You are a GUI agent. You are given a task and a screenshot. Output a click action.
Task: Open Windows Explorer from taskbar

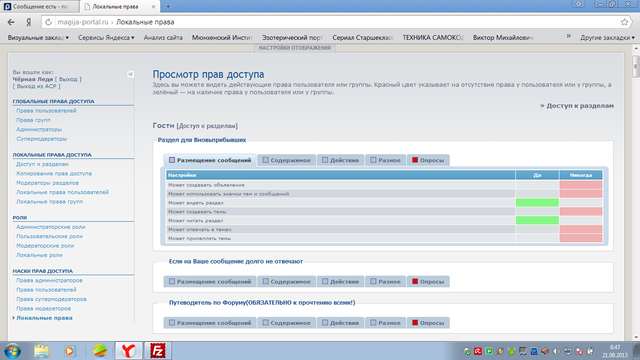coord(41,351)
